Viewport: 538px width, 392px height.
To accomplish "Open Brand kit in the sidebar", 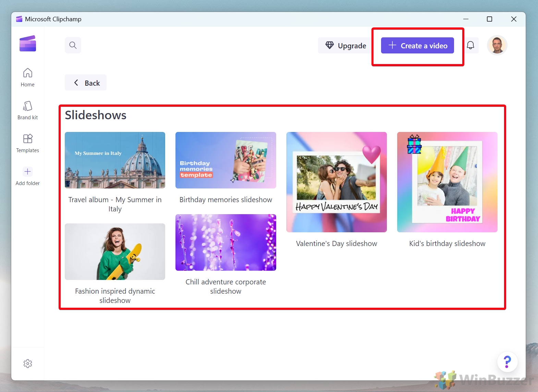I will click(28, 110).
